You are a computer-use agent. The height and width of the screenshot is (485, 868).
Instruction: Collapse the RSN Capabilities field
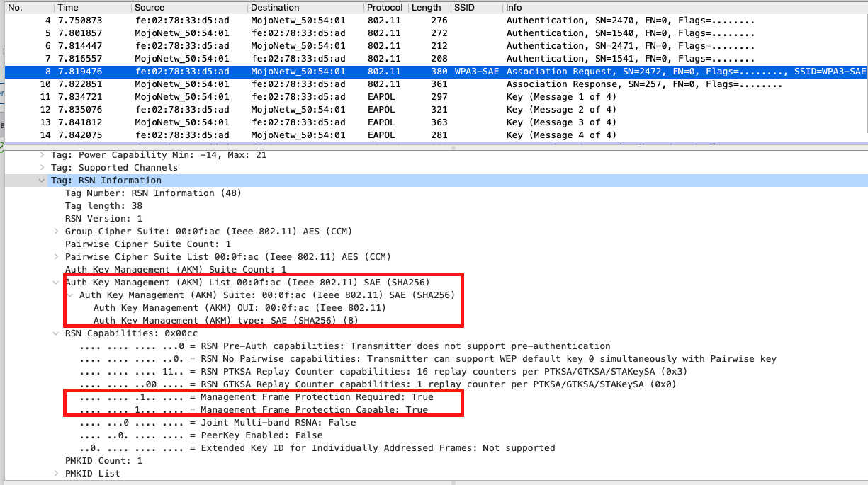coord(56,333)
